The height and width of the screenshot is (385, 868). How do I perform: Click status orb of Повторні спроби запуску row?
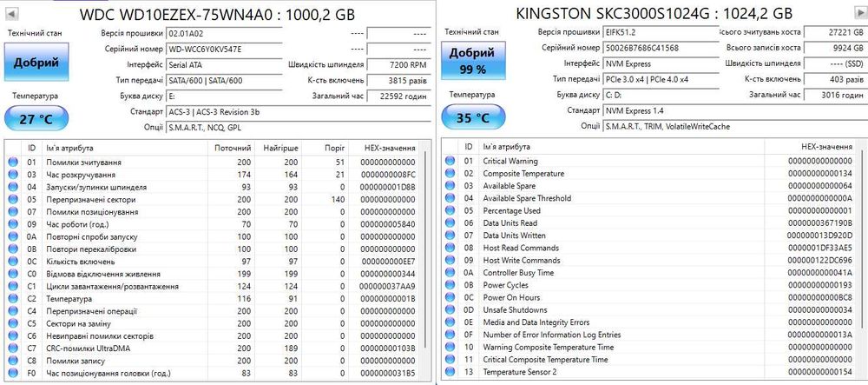pyautogui.click(x=13, y=236)
